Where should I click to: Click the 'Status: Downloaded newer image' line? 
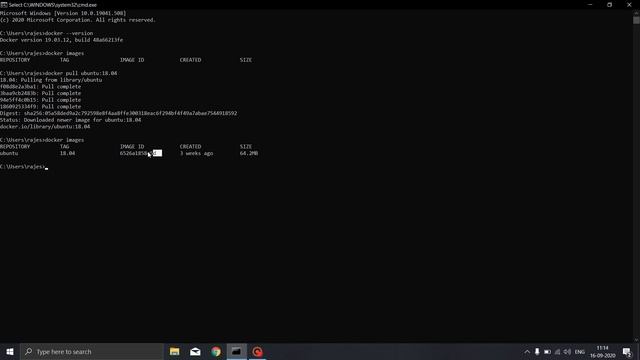coord(70,120)
